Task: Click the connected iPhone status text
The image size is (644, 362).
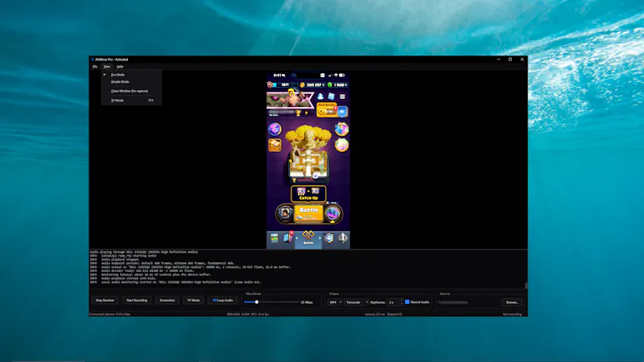Action: [109, 315]
